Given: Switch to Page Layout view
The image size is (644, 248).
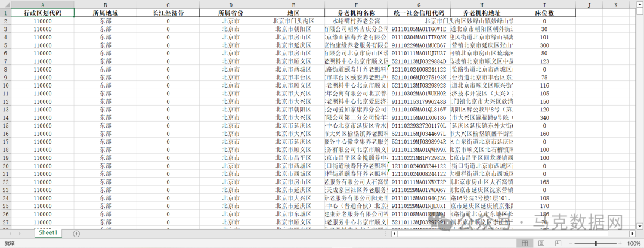Looking at the screenshot, I should click(x=541, y=243).
